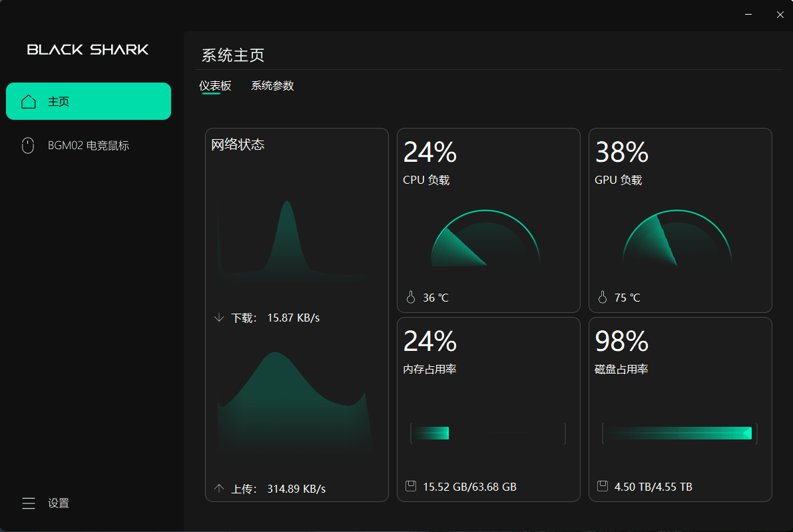Click the 314.89 KB/s upload value
Image resolution: width=793 pixels, height=532 pixels.
pyautogui.click(x=296, y=489)
